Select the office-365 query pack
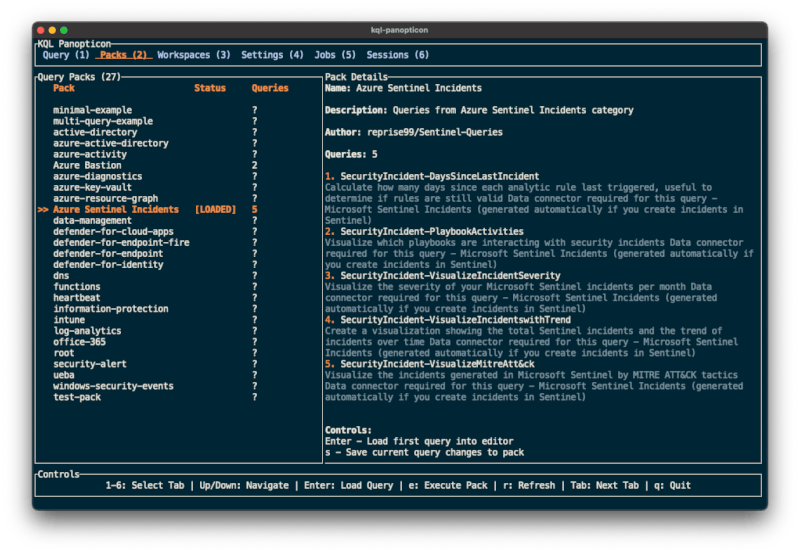The width and height of the screenshot is (800, 553). click(x=79, y=342)
